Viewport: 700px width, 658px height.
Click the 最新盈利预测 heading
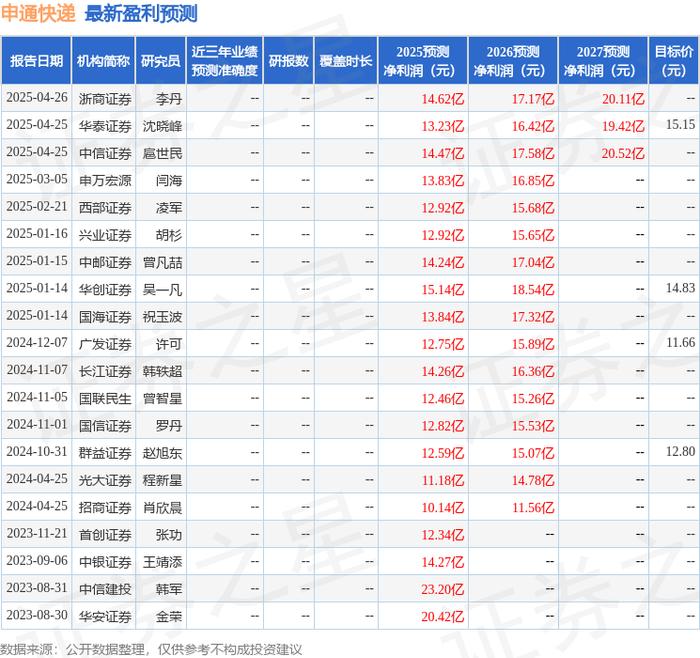(141, 14)
